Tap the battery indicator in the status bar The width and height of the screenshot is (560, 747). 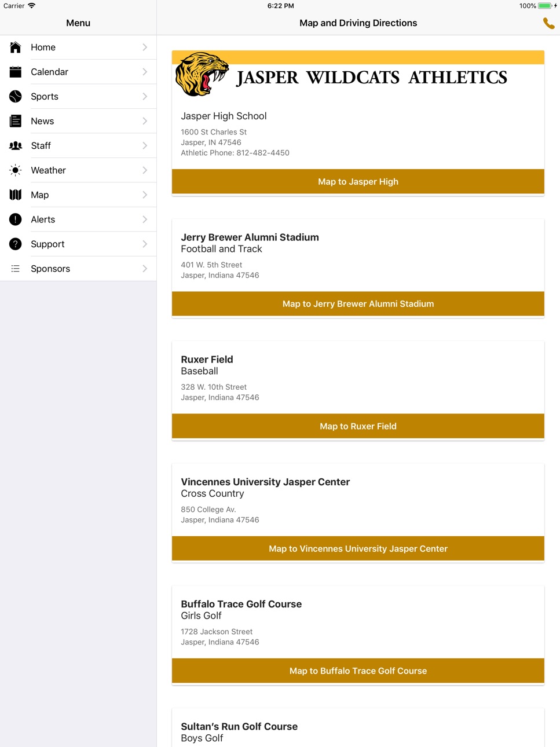[544, 6]
